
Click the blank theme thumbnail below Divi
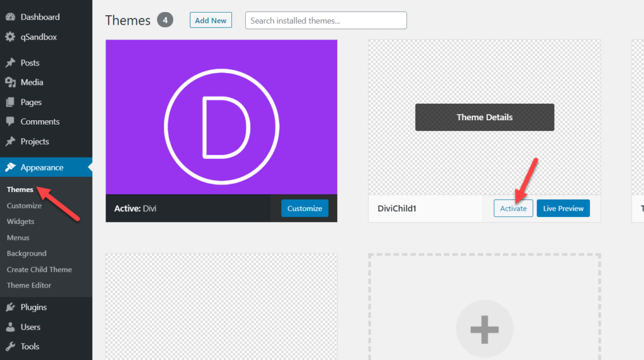[x=221, y=307]
